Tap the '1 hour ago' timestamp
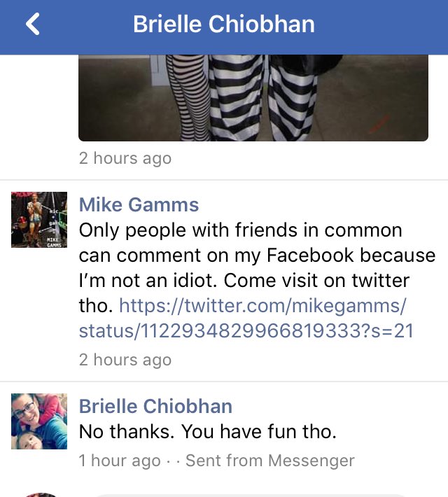Screen dimensions: 448x497 tap(120, 461)
